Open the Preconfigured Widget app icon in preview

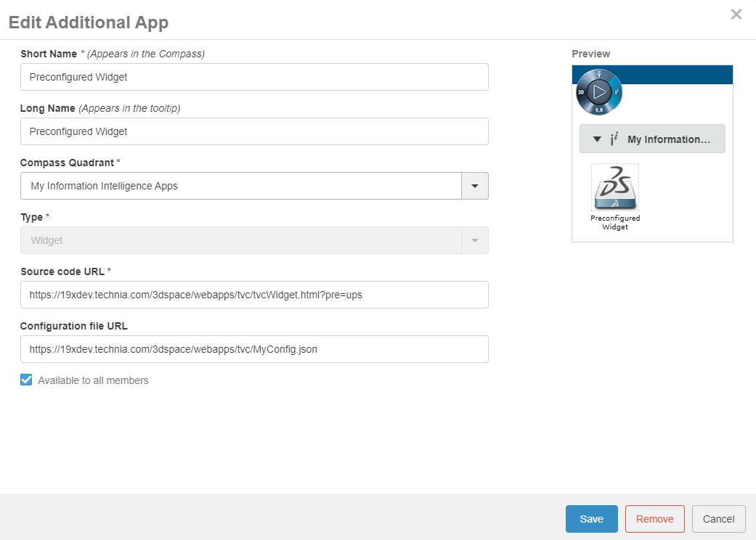[615, 188]
